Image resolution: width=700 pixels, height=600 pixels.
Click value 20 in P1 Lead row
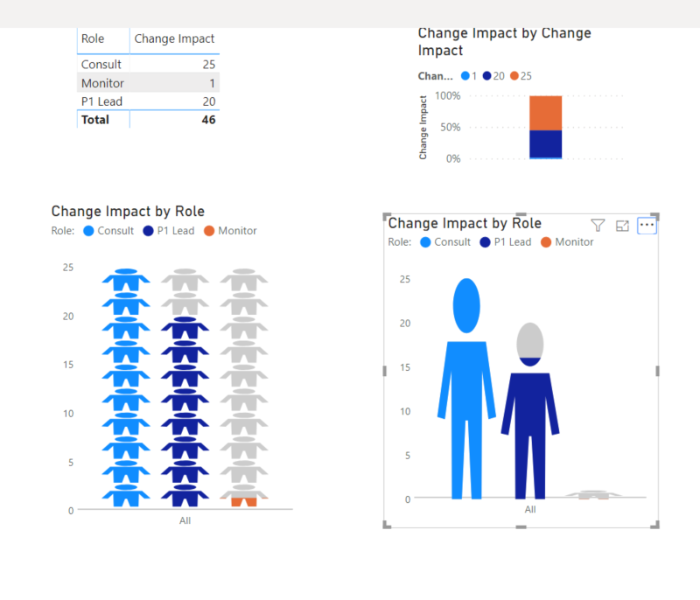(209, 101)
